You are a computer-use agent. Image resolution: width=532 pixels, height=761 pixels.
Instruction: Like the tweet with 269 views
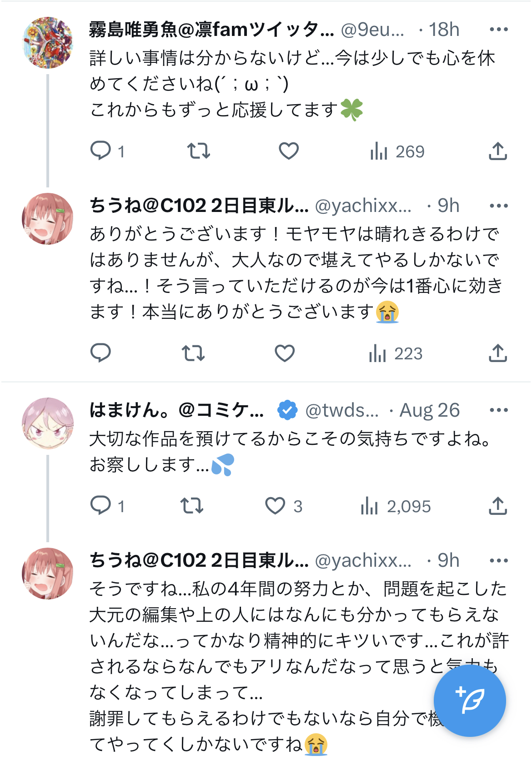(289, 151)
